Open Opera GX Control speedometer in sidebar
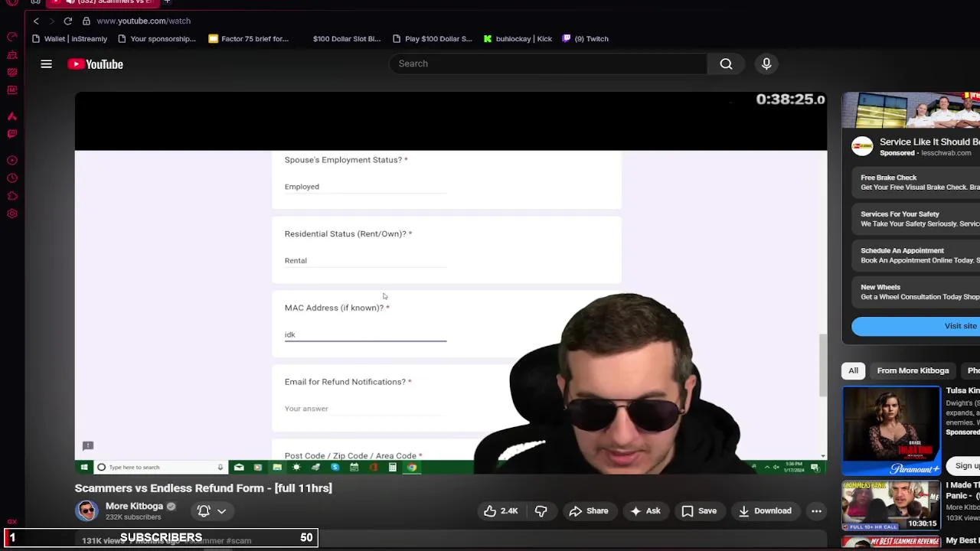 point(12,37)
